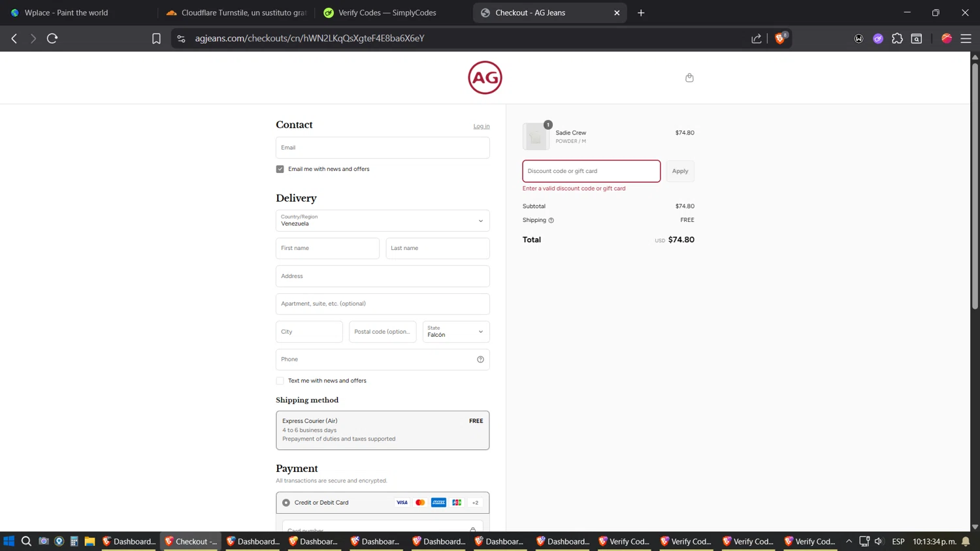Click the Total $74.80 amount

coord(681,240)
